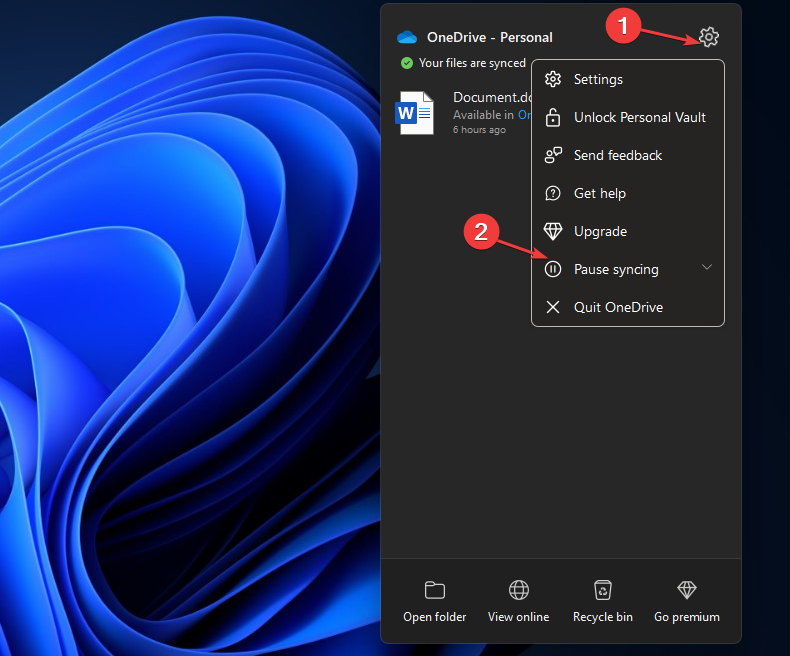Image resolution: width=790 pixels, height=656 pixels.
Task: Select the Upgrade menu entry
Action: 628,231
